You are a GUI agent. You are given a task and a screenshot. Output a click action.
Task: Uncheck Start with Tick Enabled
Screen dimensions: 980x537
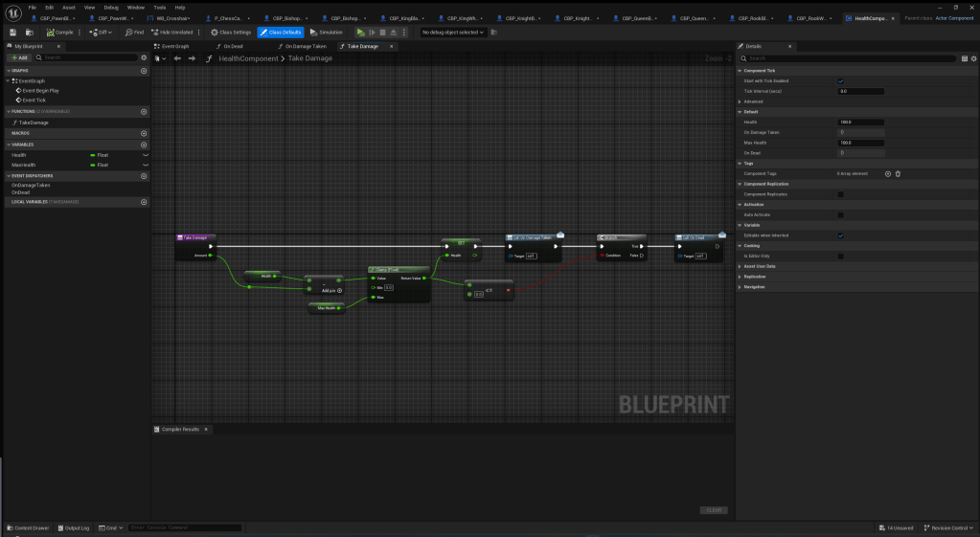coord(841,80)
